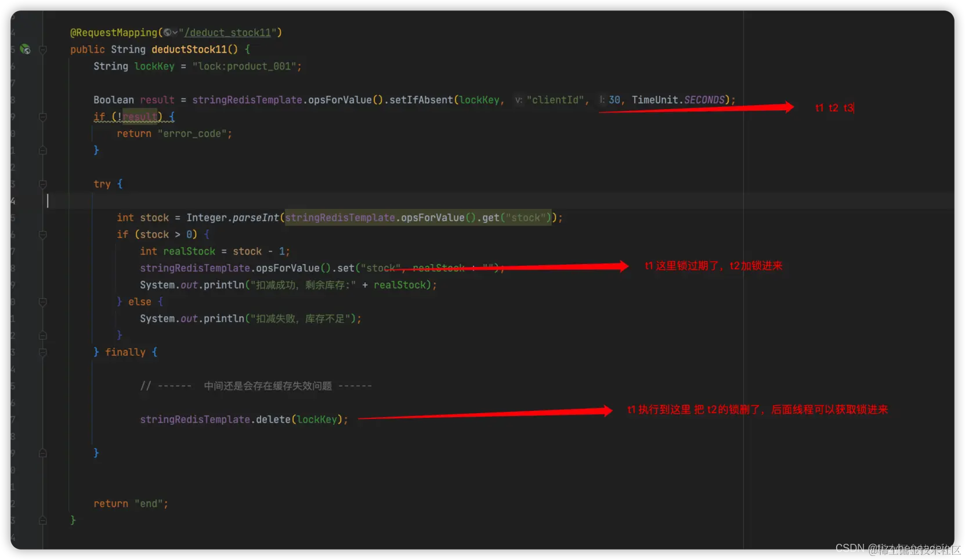The height and width of the screenshot is (560, 965).
Task: Click the else keyword
Action: 140,302
